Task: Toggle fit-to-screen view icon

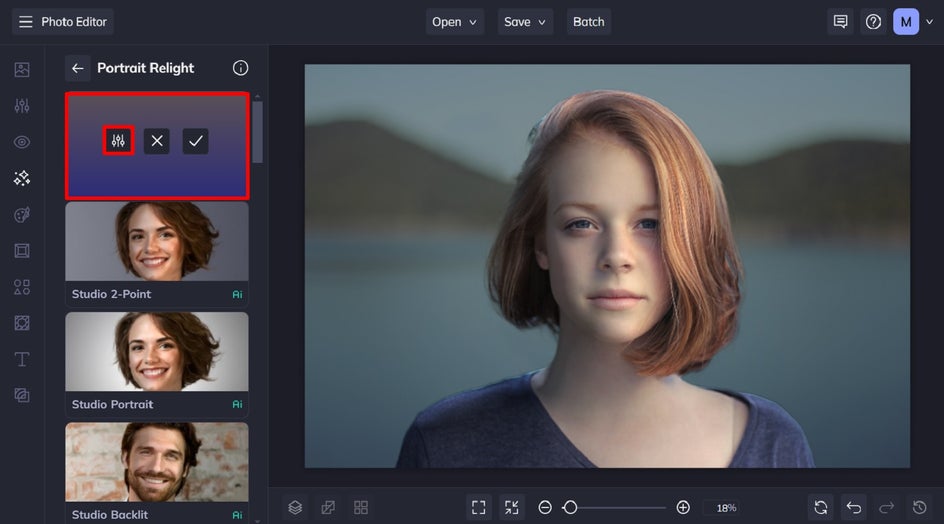Action: click(479, 507)
